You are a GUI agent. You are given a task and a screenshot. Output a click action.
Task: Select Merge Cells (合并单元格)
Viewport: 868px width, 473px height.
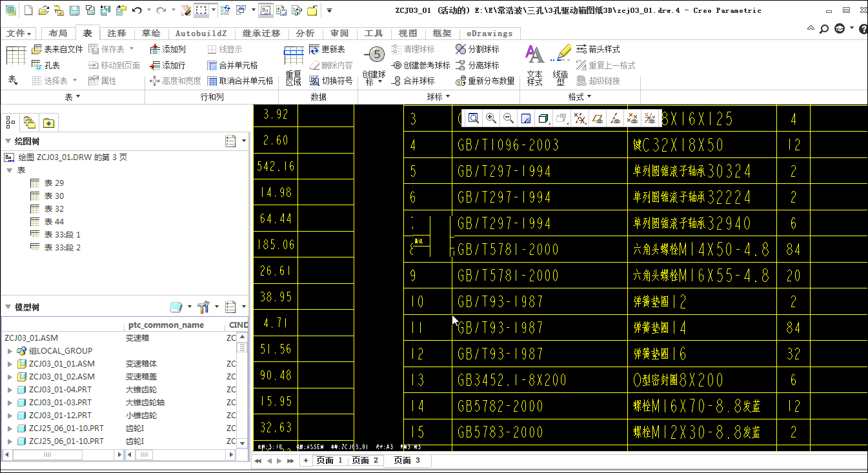tap(233, 65)
